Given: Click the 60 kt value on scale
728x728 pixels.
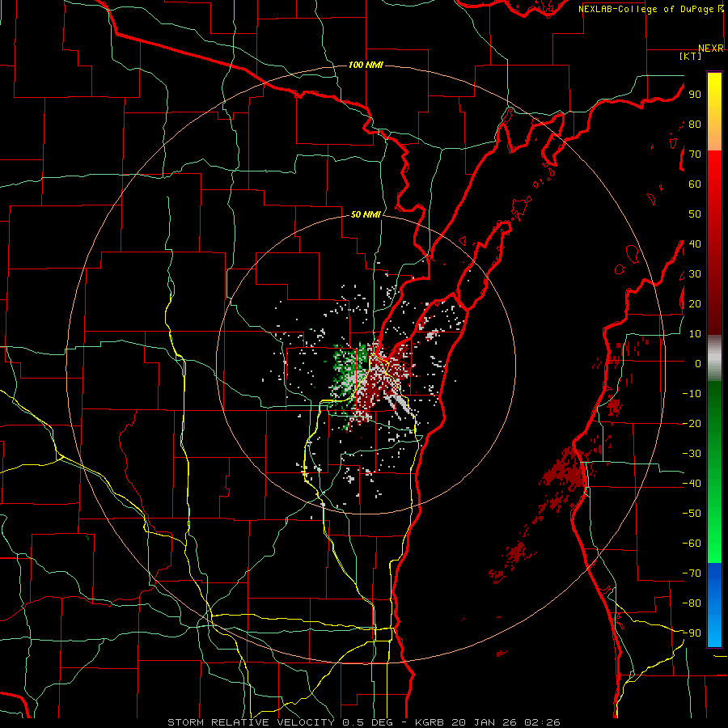Looking at the screenshot, I should pos(695,184).
